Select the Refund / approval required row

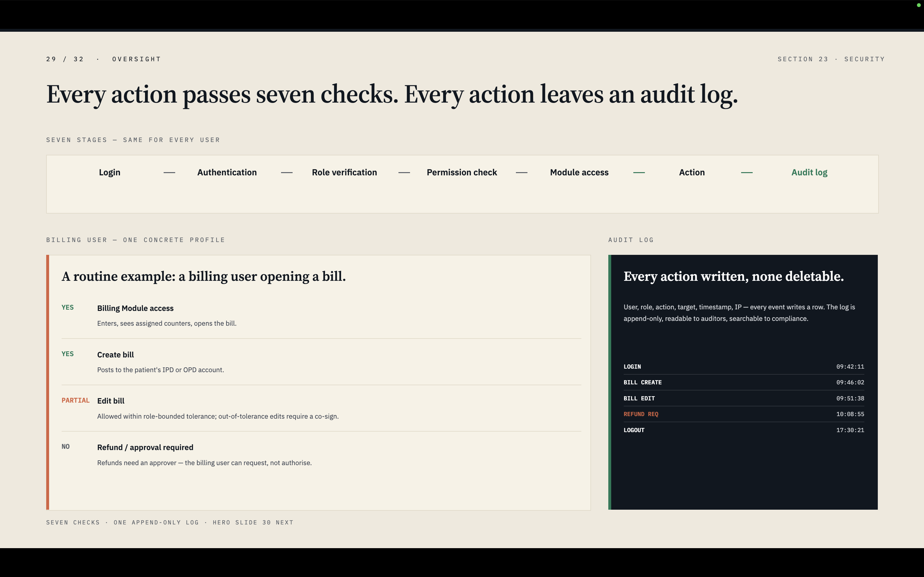click(x=321, y=455)
